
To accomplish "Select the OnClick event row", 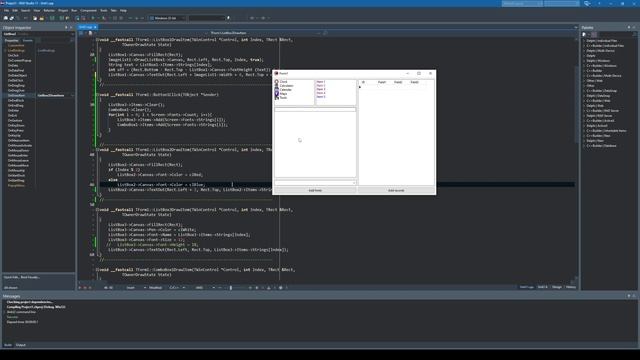I will (x=39, y=56).
